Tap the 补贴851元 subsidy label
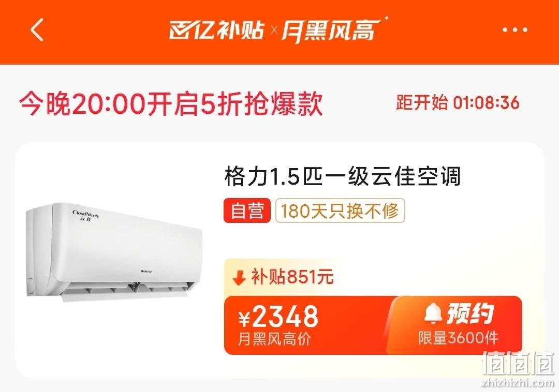Screen dimensions: 559x392 tap(292, 277)
